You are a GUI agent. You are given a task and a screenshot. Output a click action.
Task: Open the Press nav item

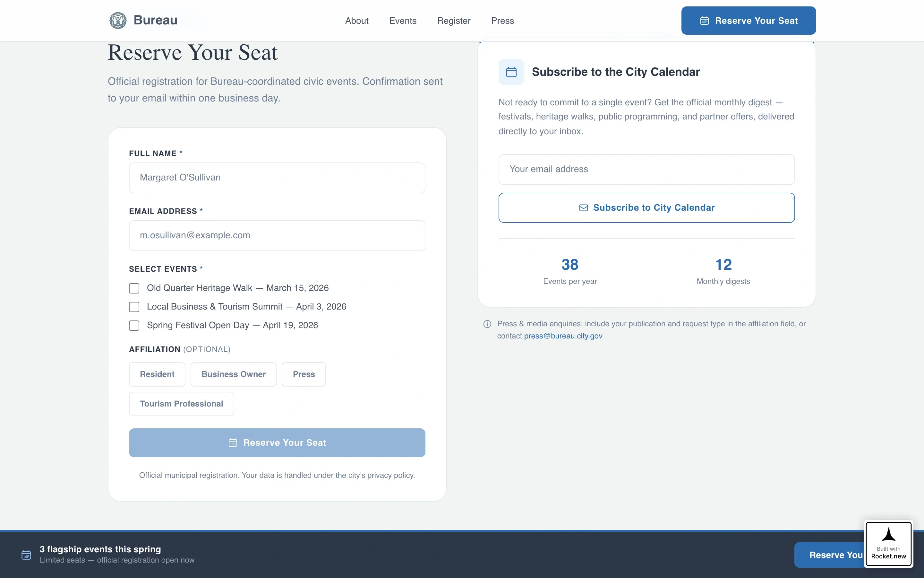point(502,21)
